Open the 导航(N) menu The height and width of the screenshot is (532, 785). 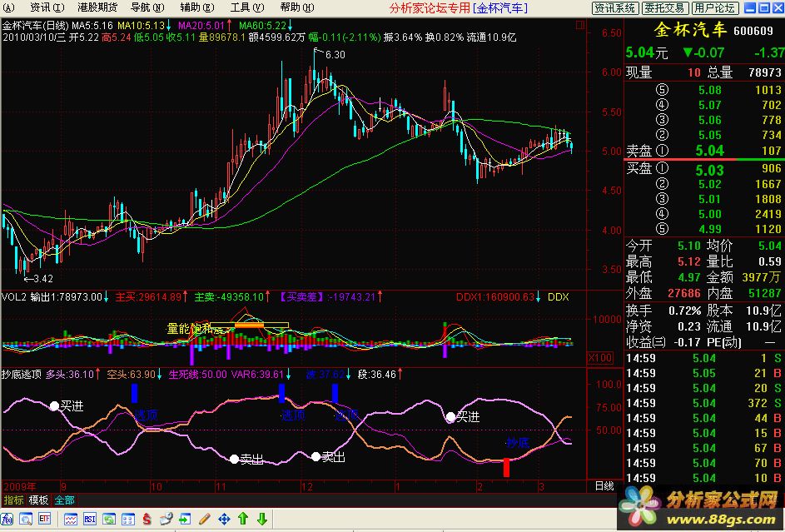(147, 7)
